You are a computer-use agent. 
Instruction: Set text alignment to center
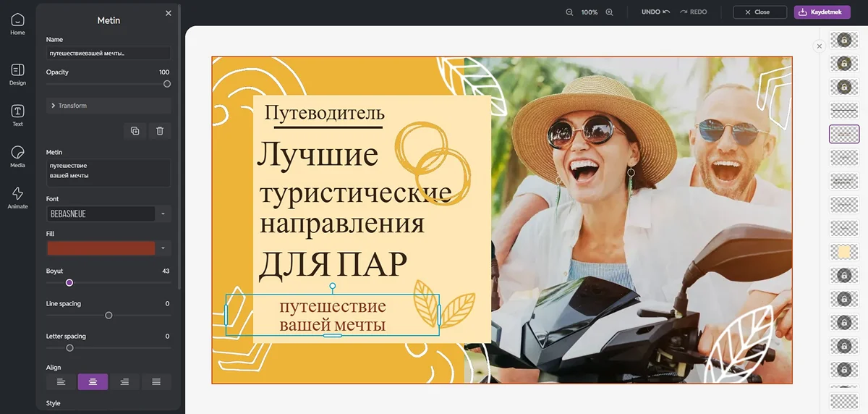pyautogui.click(x=93, y=382)
